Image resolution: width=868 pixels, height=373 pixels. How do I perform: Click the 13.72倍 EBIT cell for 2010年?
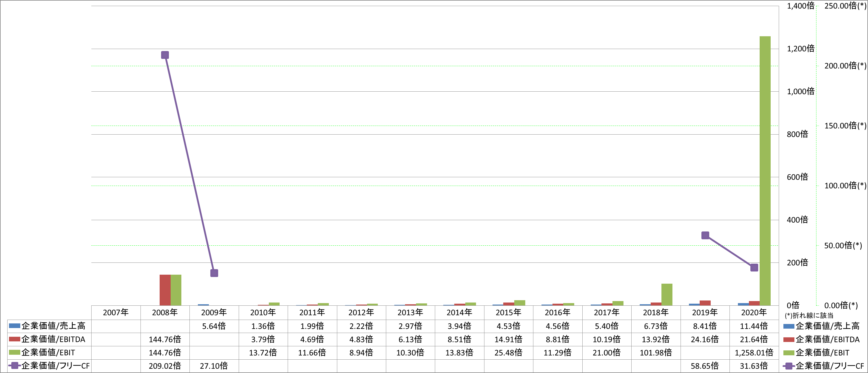pyautogui.click(x=263, y=352)
